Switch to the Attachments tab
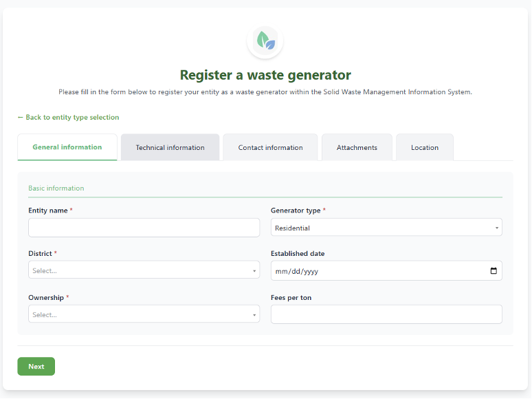The width and height of the screenshot is (532, 399). pyautogui.click(x=357, y=147)
